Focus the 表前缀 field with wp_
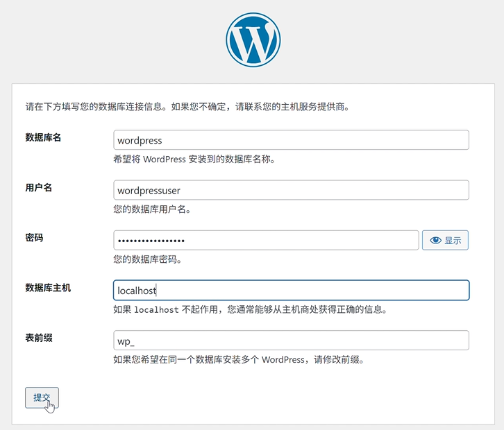 point(291,341)
